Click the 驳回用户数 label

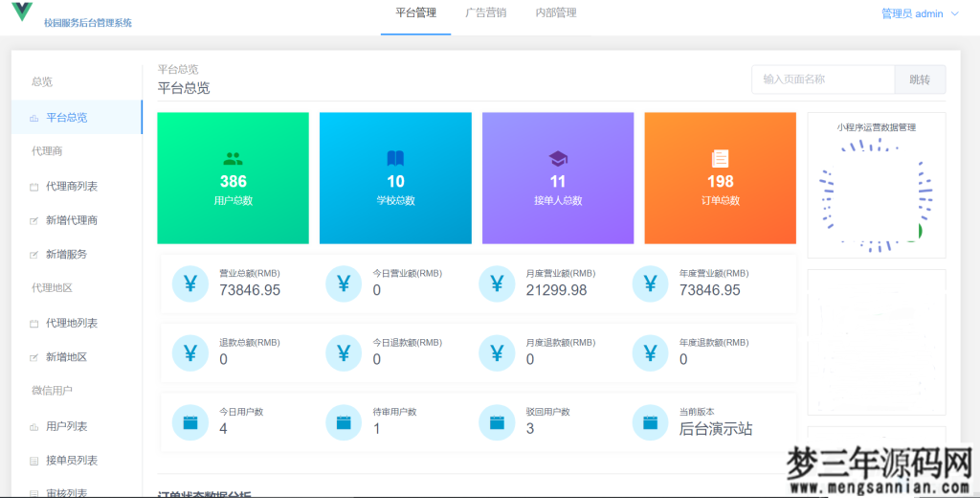(548, 413)
